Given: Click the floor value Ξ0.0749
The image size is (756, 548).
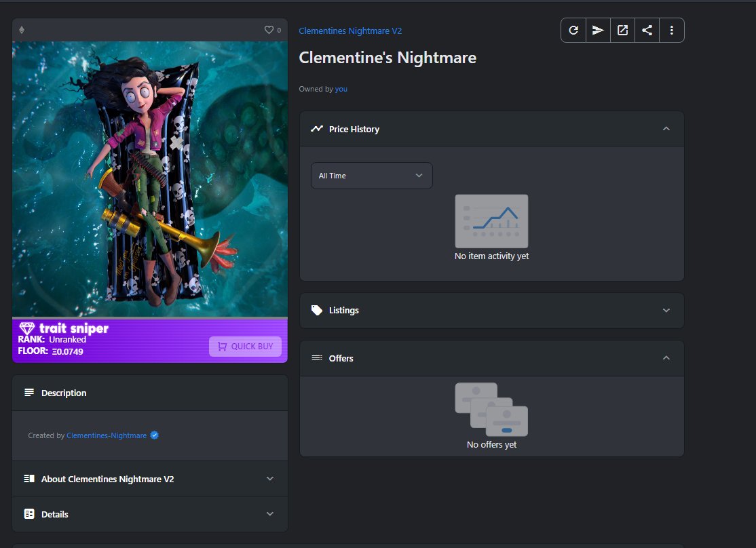Looking at the screenshot, I should tap(67, 351).
